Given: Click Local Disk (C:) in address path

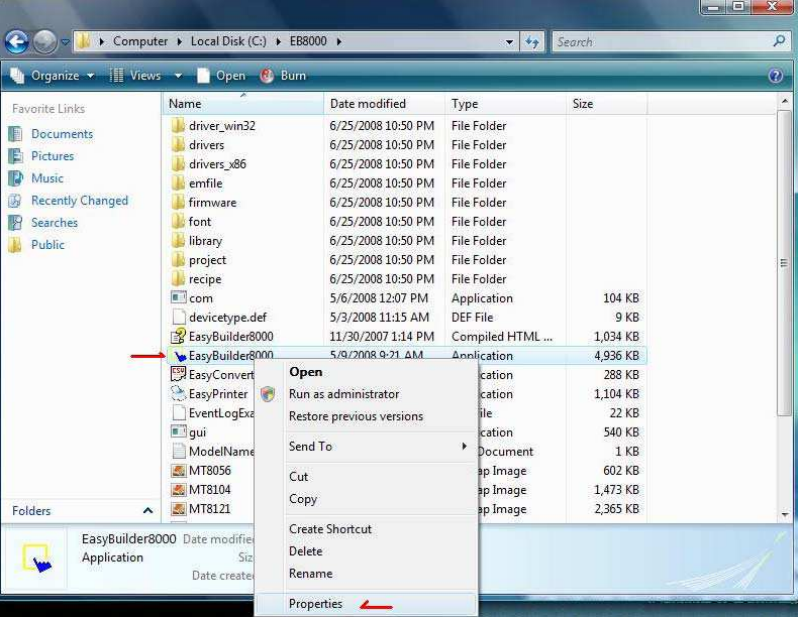Looking at the screenshot, I should 229,41.
